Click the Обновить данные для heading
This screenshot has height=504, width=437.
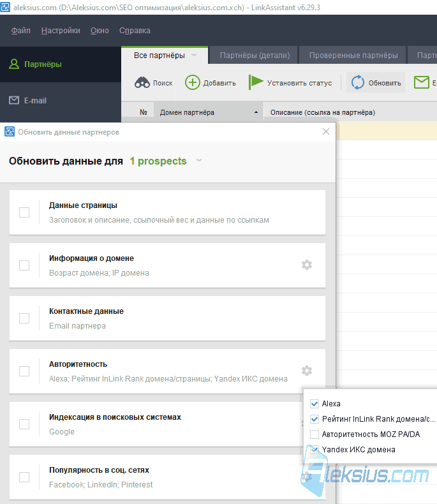66,161
